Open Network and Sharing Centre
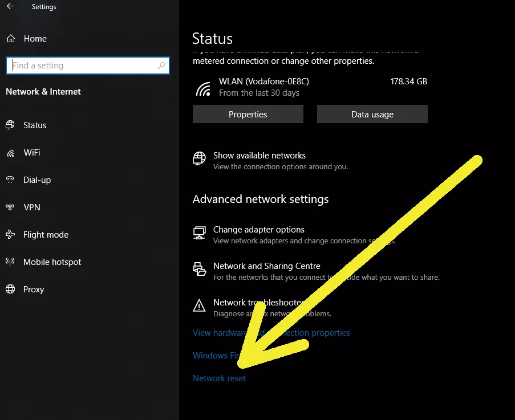Screen dimensions: 515x420 (267, 266)
